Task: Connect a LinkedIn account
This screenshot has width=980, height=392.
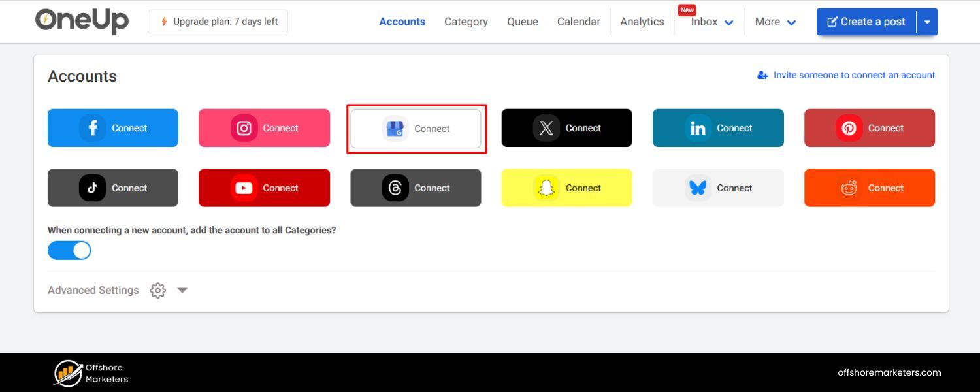Action: tap(718, 128)
